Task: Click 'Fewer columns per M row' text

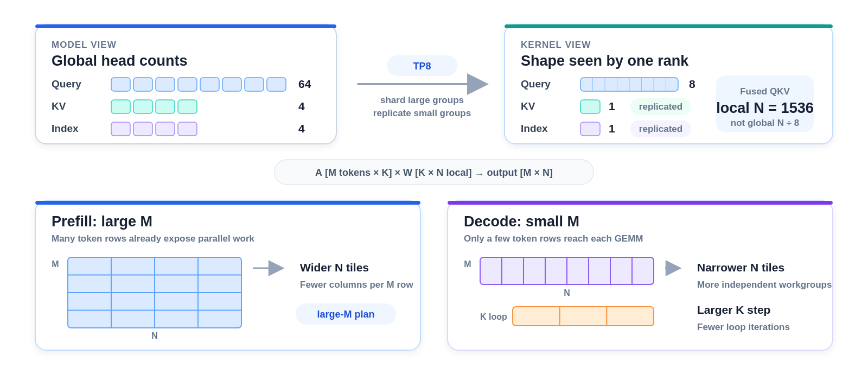Action: click(x=356, y=284)
